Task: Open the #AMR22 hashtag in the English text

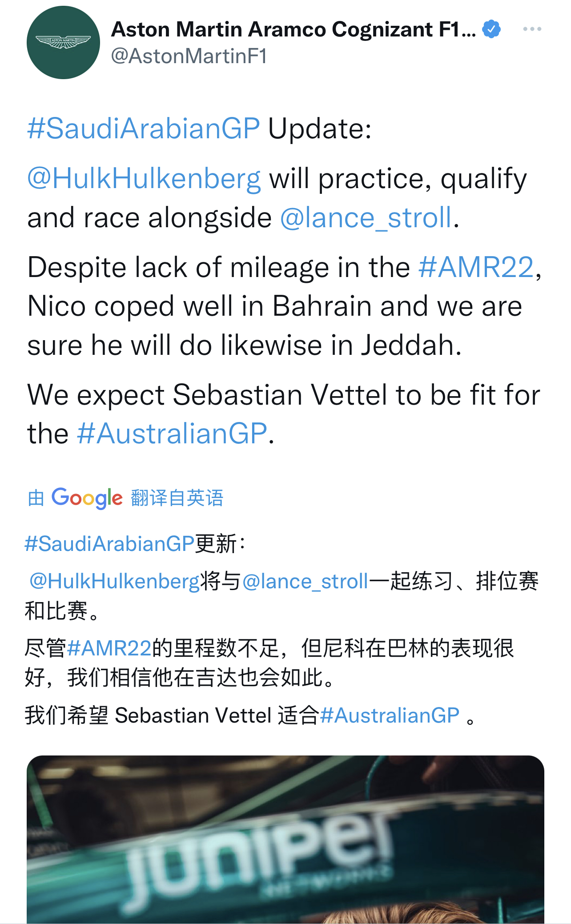Action: 475,268
